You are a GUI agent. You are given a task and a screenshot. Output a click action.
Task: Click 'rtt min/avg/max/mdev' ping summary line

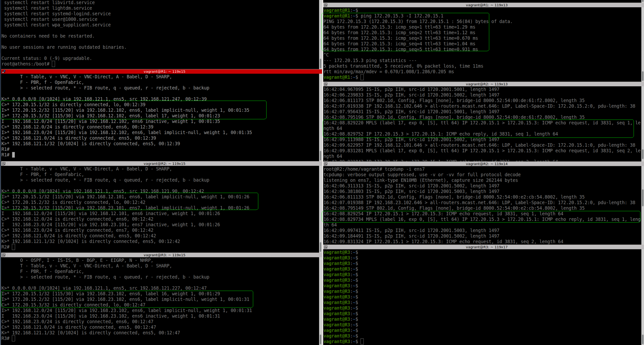389,72
